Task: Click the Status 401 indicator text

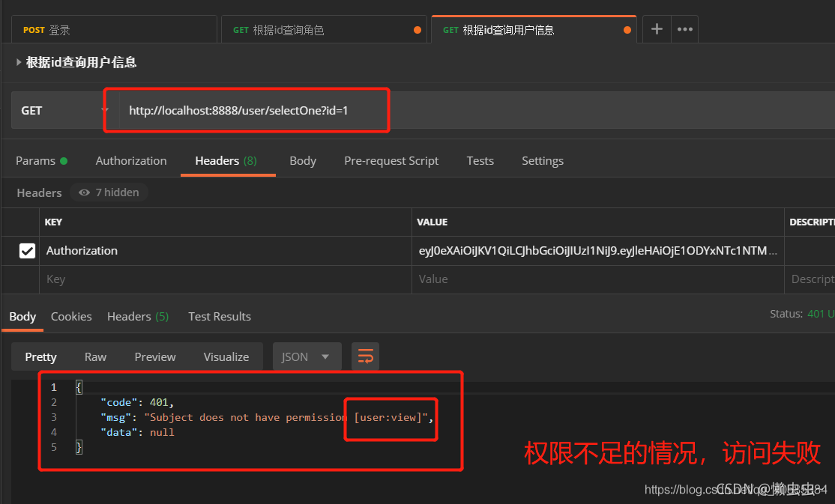Action: point(802,314)
